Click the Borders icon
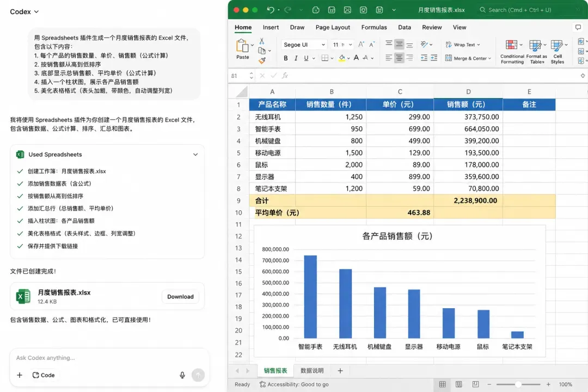 [x=324, y=58]
